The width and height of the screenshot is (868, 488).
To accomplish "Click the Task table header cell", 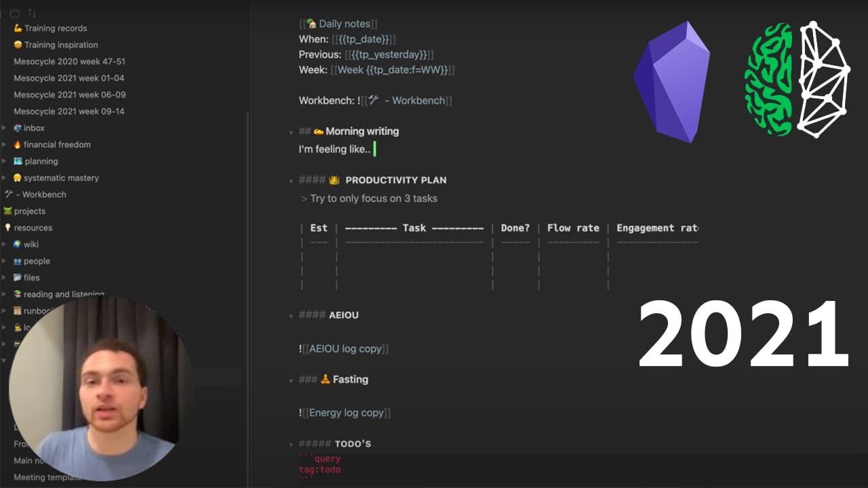I will (414, 228).
